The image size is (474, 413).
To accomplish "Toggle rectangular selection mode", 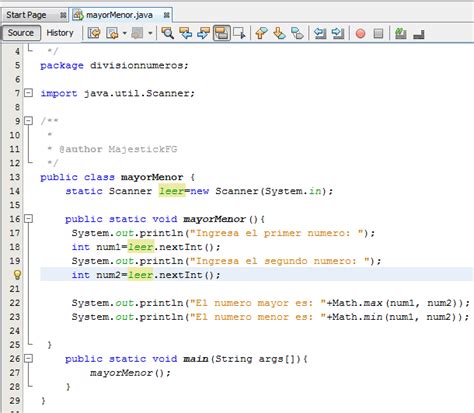I will click(x=239, y=33).
